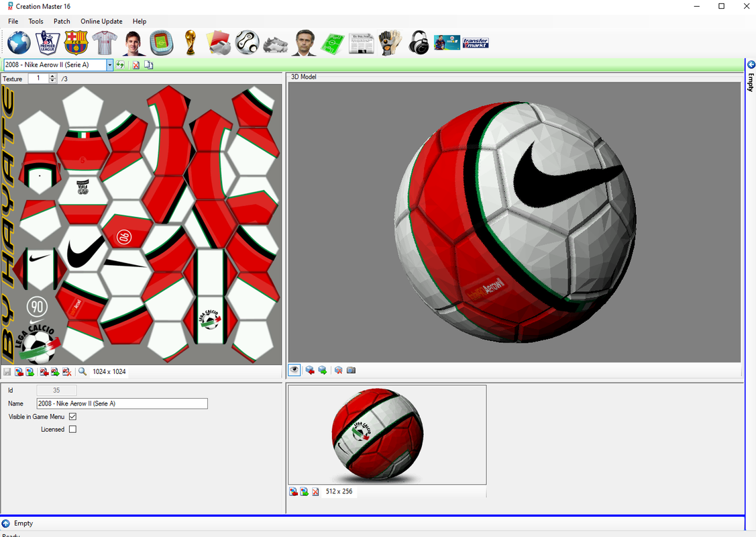Click the ball selector combo box text
The image size is (756, 537).
[x=55, y=64]
